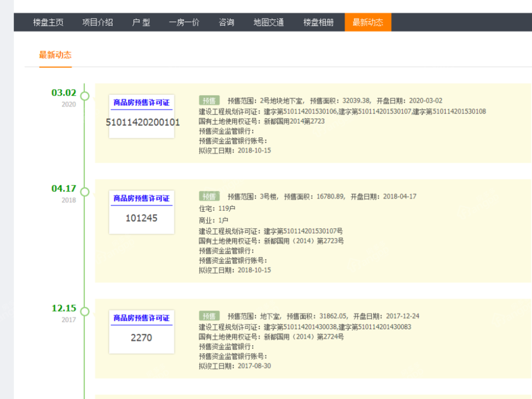Screen dimensions: 532x399
Task: Open permit card numbered 2270
Action: pos(141,332)
